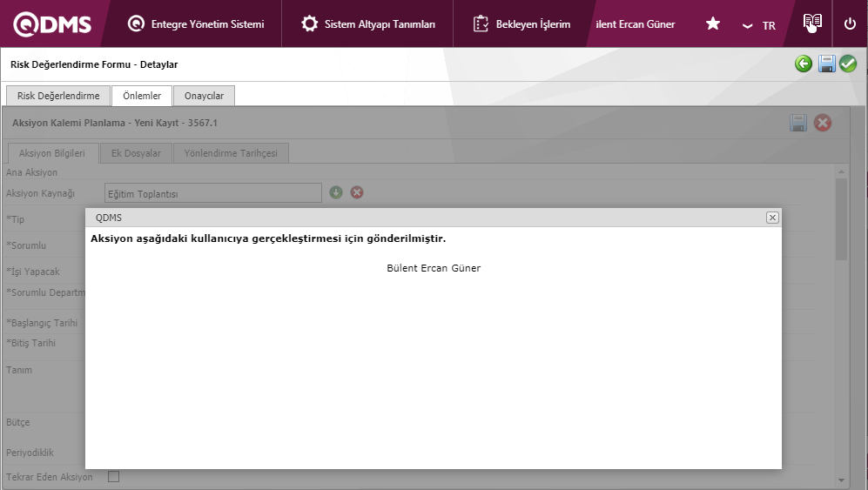The width and height of the screenshot is (868, 490).
Task: Click red cancel icon in Aksiyon Kalemi Planlama
Action: (x=823, y=124)
